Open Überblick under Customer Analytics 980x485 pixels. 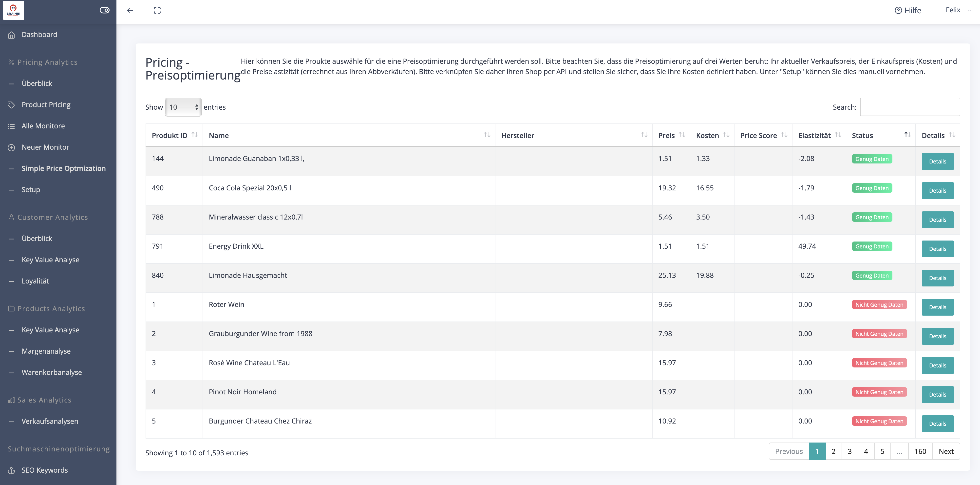37,238
